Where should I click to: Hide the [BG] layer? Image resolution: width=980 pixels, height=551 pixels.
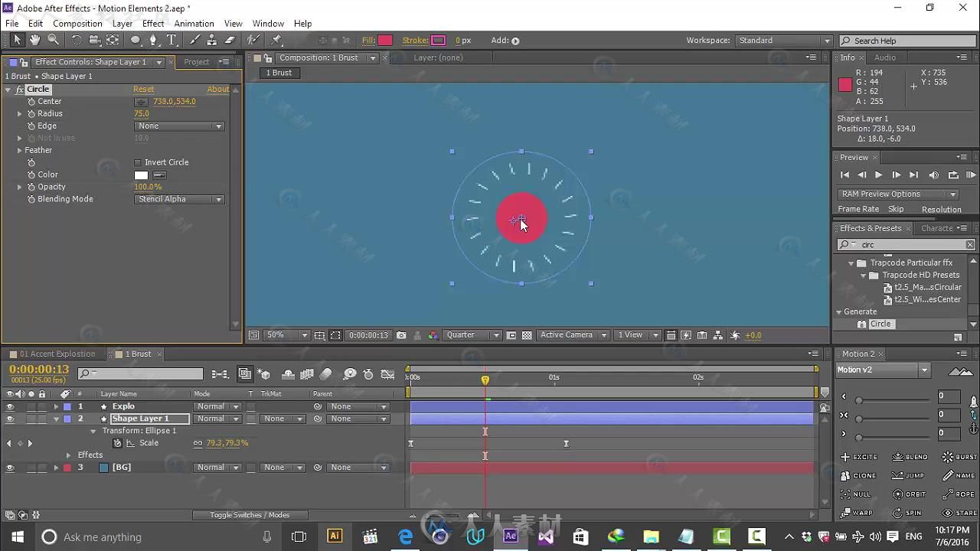[x=10, y=468]
